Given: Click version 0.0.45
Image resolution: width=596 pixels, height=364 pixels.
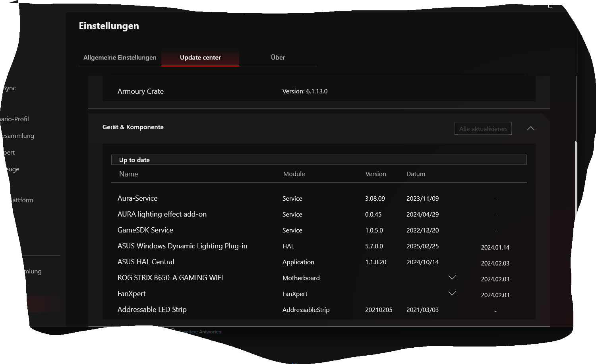Looking at the screenshot, I should 373,215.
